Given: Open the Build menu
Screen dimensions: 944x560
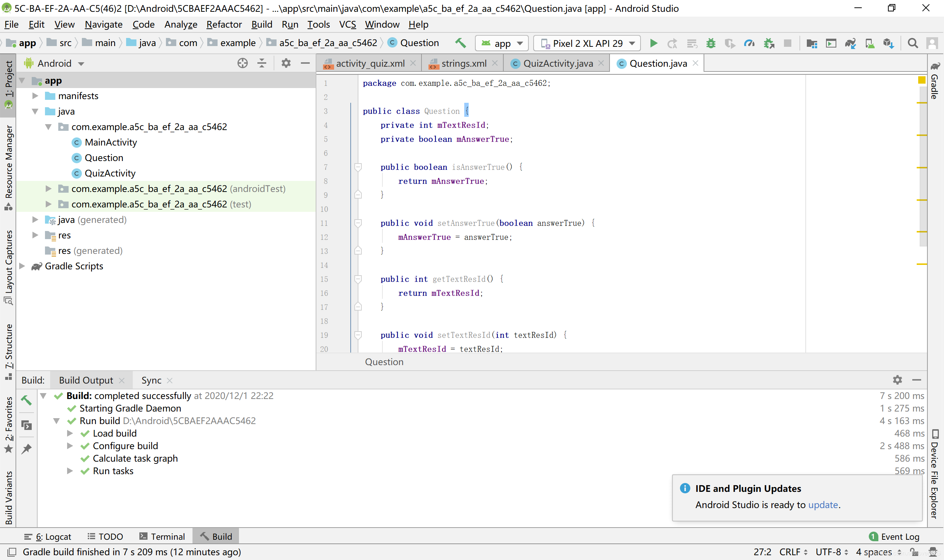Looking at the screenshot, I should [261, 25].
